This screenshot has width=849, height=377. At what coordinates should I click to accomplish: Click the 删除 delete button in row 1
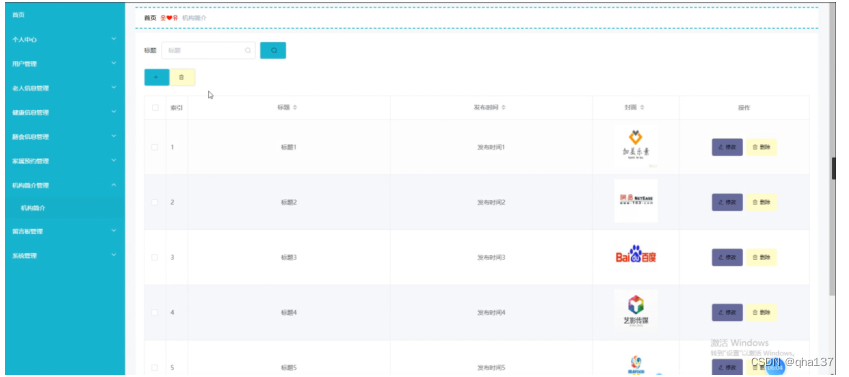coord(761,147)
